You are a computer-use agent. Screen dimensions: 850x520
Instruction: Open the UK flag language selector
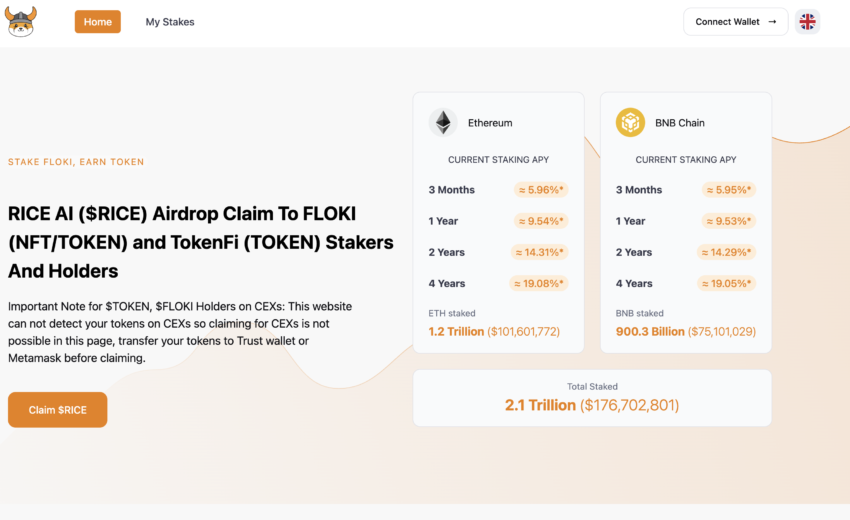(x=807, y=22)
